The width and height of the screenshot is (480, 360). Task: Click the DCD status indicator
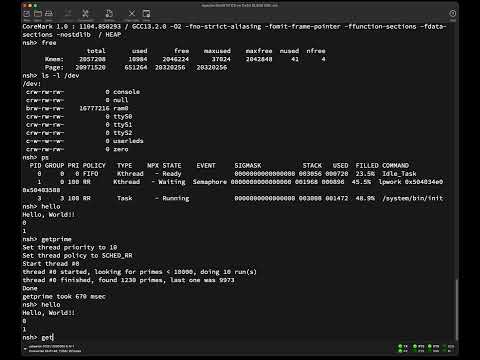pyautogui.click(x=444, y=346)
